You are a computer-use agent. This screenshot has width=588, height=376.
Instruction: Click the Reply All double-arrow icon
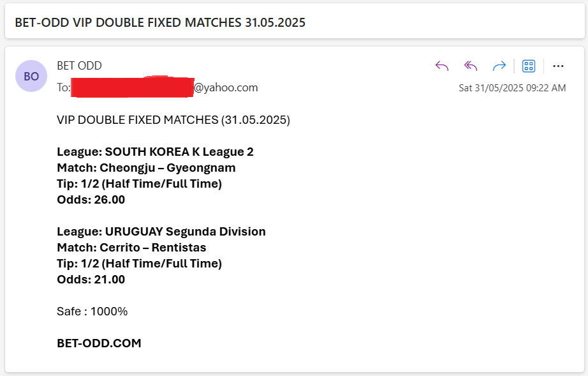click(x=471, y=66)
